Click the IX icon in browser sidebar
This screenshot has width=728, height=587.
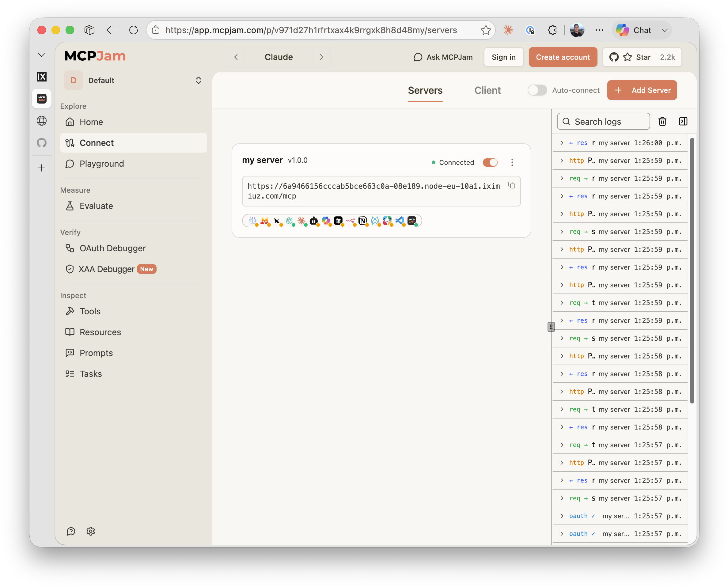pos(42,76)
